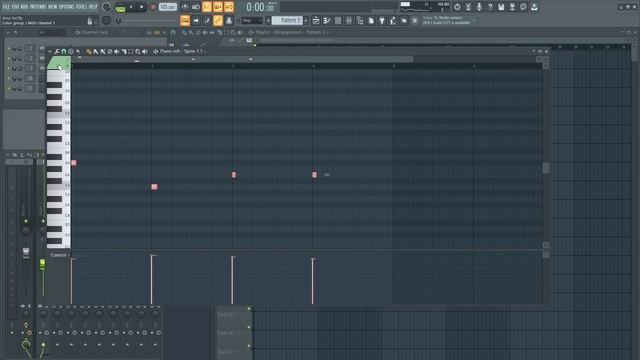This screenshot has height=360, width=640.
Task: Select the pink note at bar three
Action: pos(233,175)
